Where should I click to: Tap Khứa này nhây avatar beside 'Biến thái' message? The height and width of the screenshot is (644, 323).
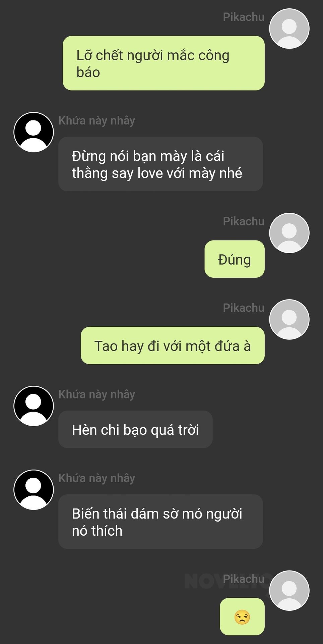[34, 490]
